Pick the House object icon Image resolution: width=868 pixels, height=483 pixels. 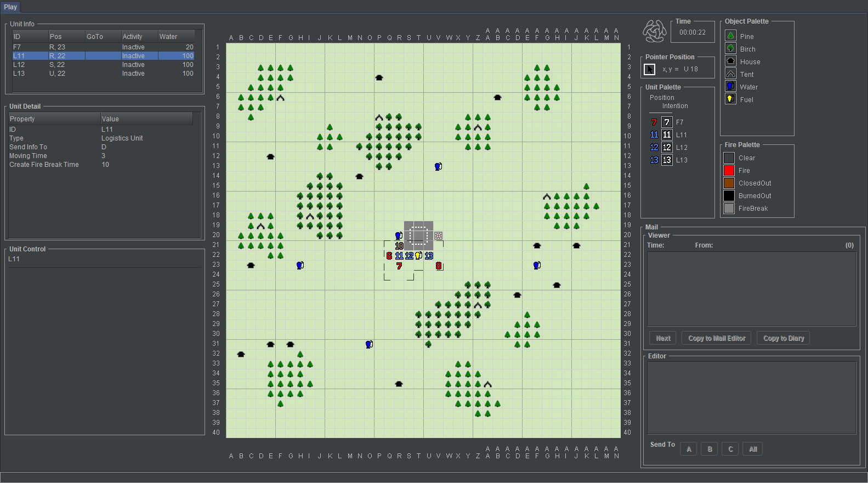[730, 61]
